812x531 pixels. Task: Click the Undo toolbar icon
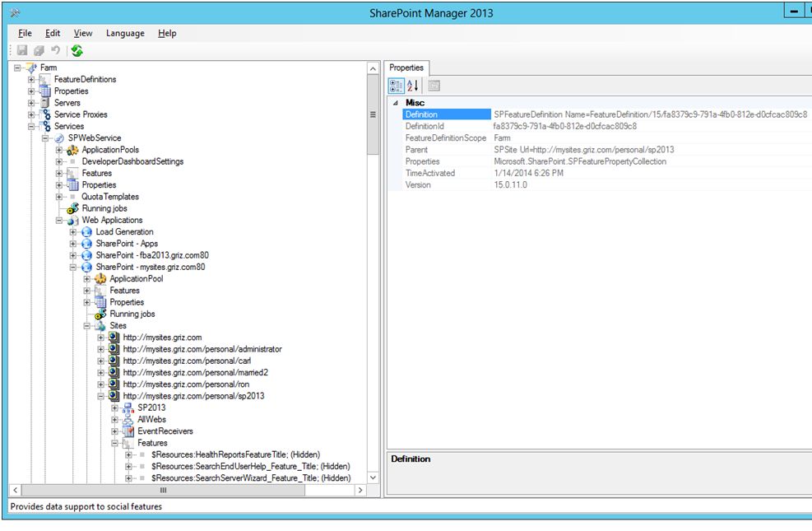click(x=55, y=50)
